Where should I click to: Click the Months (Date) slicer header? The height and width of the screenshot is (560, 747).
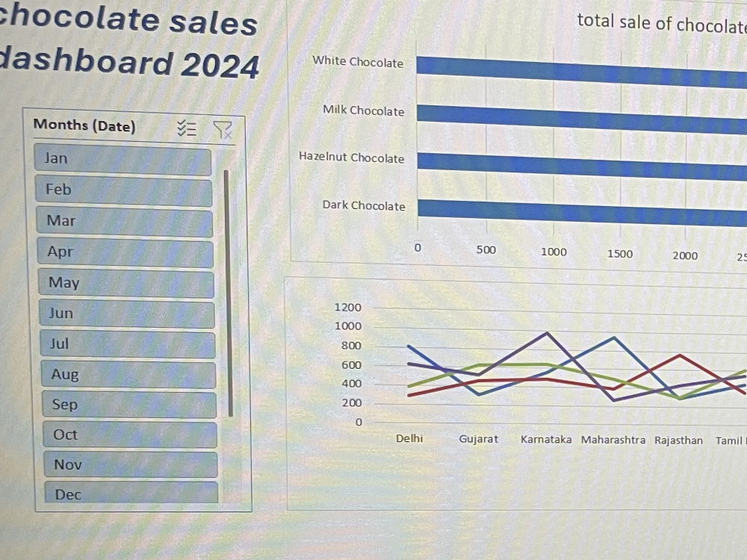(x=85, y=125)
